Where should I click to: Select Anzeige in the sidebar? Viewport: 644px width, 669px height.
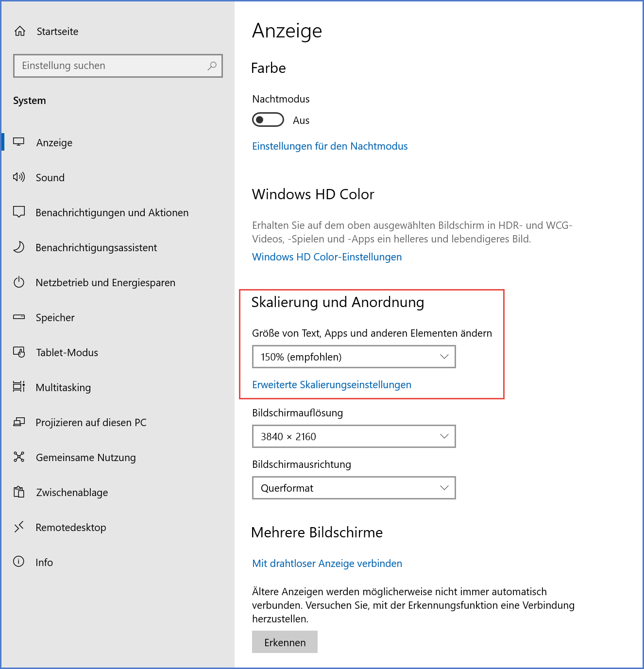click(54, 143)
